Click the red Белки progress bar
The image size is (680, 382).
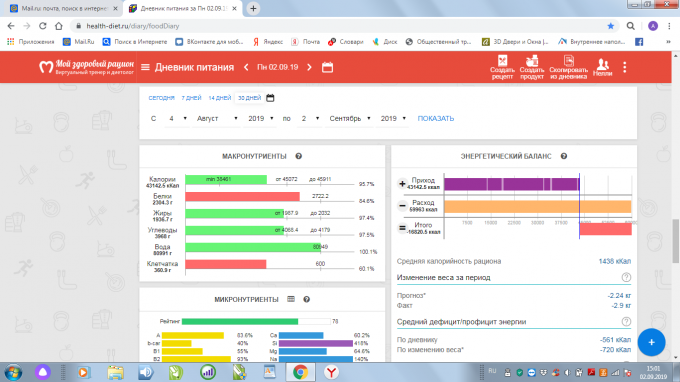tap(242, 196)
